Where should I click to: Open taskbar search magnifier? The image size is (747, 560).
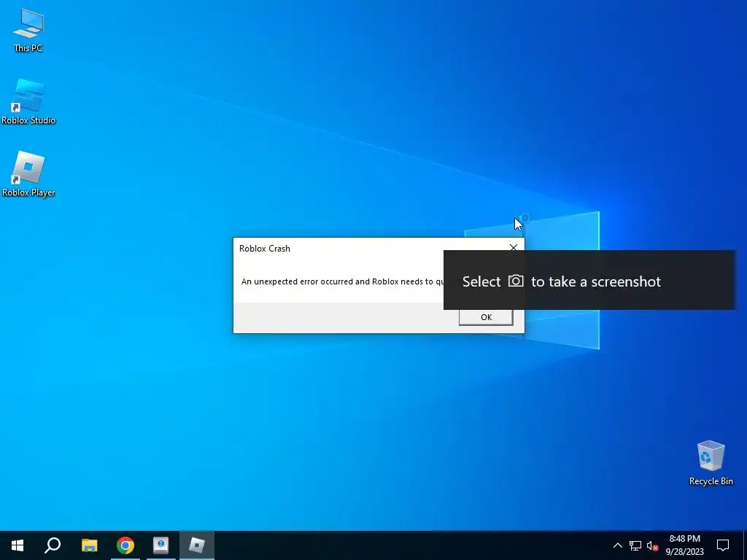coord(53,545)
